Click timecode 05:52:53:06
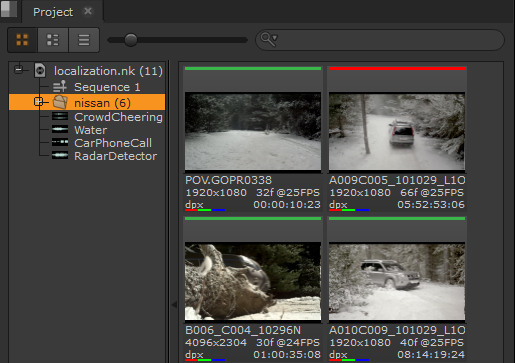 click(x=431, y=205)
